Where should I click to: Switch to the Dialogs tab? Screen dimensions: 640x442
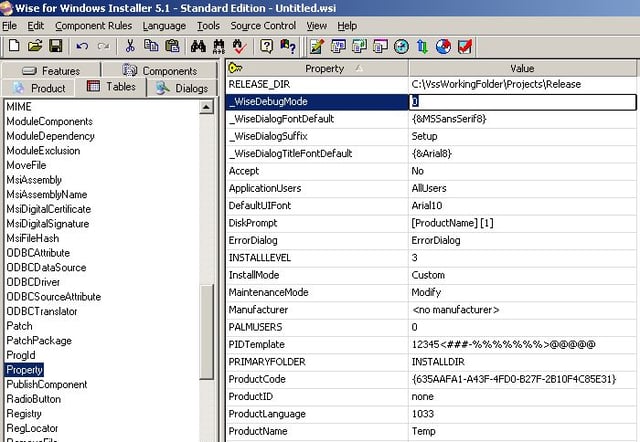[x=182, y=88]
